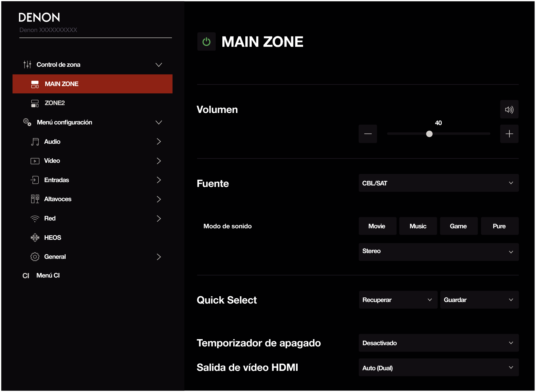Toggle the MAIN ZONE power button
Image resolution: width=536 pixels, height=392 pixels.
click(206, 42)
